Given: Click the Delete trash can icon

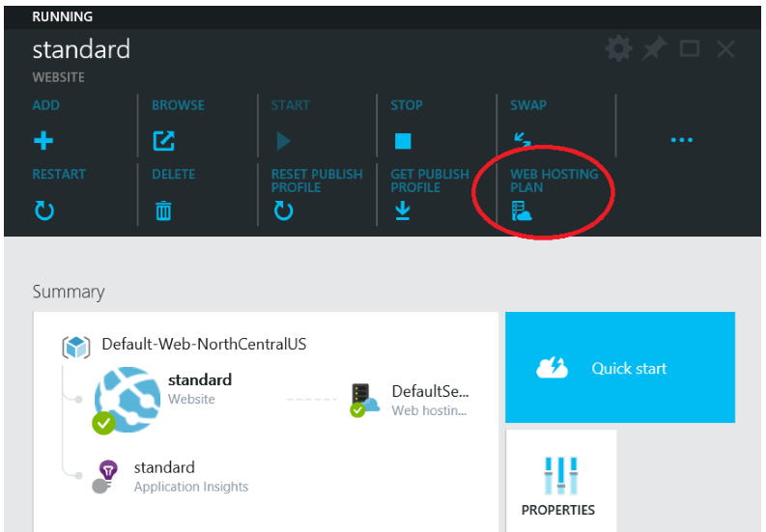Looking at the screenshot, I should (163, 210).
